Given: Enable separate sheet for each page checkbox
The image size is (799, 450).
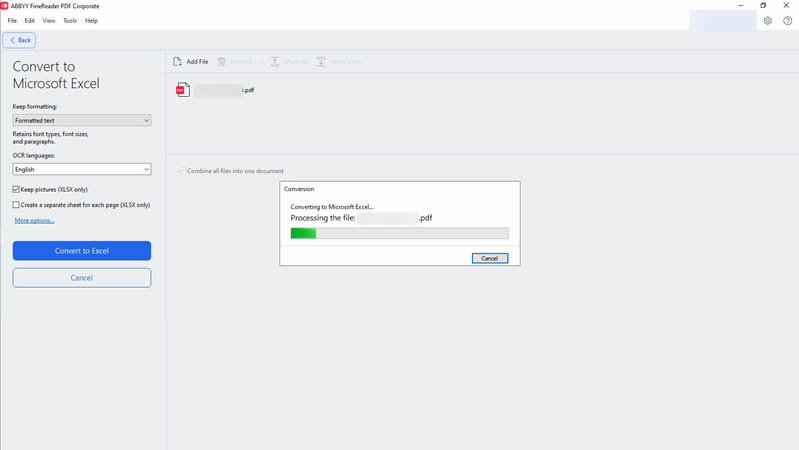Looking at the screenshot, I should pos(16,204).
